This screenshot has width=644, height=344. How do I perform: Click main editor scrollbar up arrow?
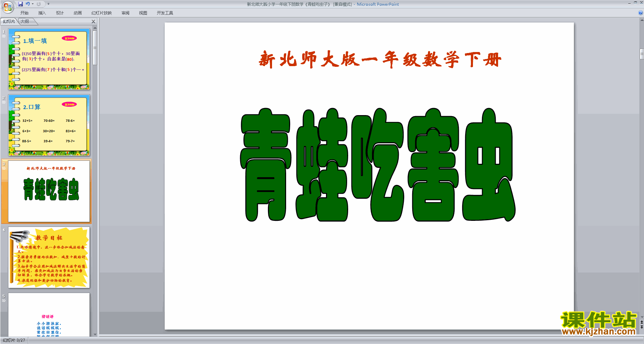[x=642, y=20]
